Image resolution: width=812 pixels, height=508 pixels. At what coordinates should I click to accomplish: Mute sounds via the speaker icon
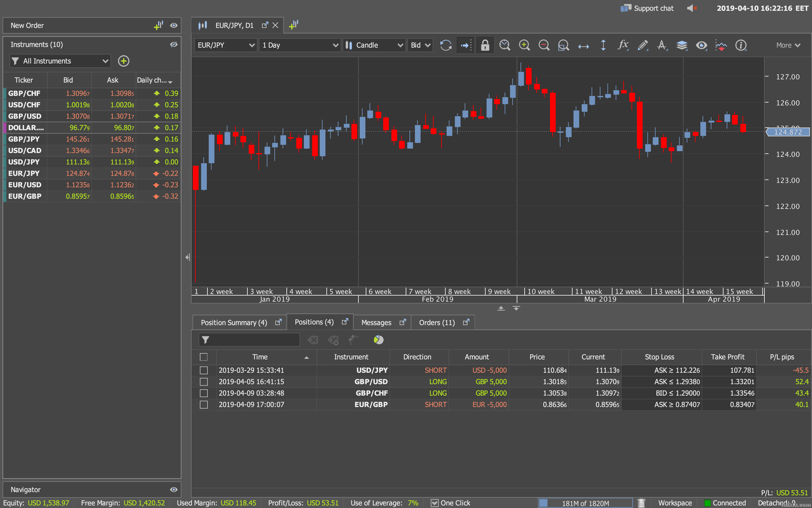click(692, 8)
